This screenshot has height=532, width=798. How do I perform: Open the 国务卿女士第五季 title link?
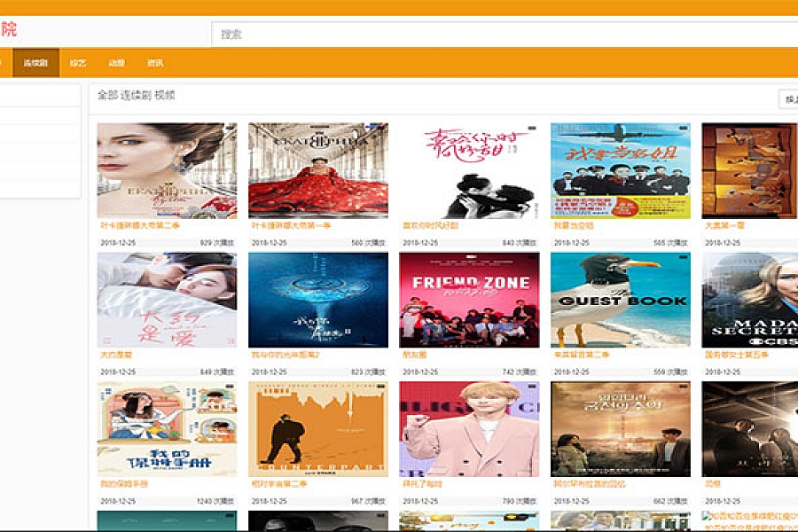[x=737, y=355]
